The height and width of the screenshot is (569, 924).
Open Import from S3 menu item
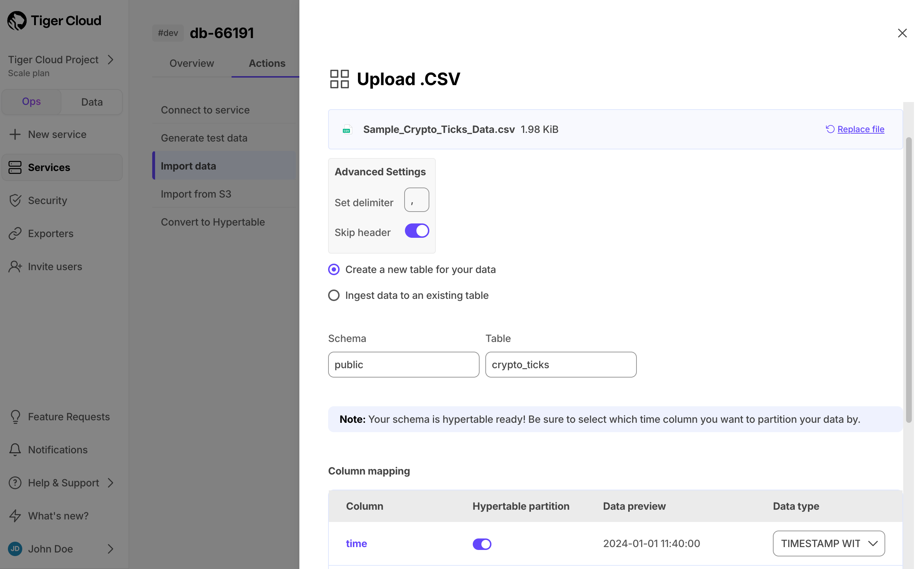(x=196, y=194)
